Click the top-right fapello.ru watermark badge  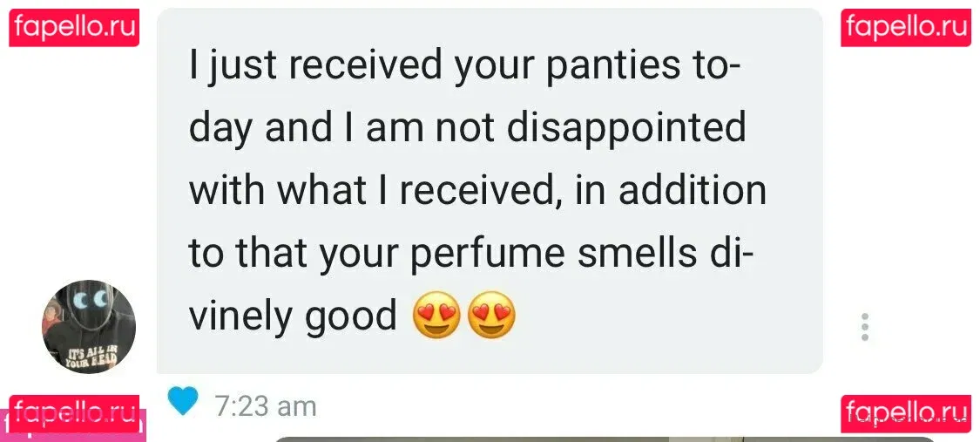906,28
